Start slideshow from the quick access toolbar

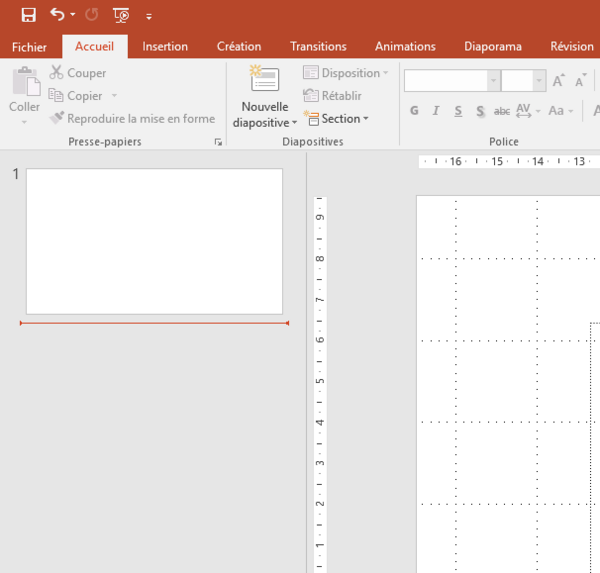[x=121, y=15]
